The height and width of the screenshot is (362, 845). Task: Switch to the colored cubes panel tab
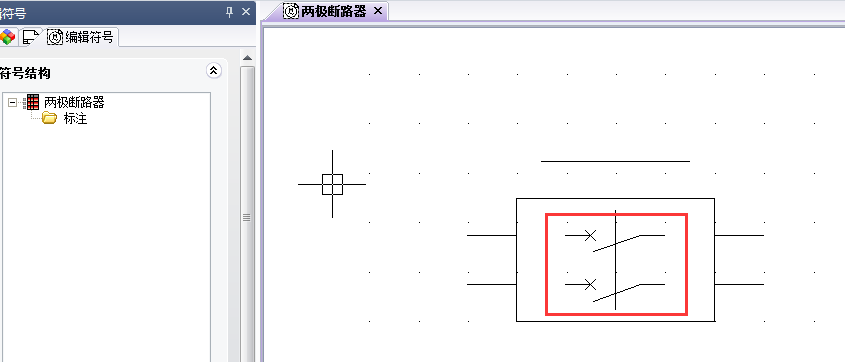[8, 37]
